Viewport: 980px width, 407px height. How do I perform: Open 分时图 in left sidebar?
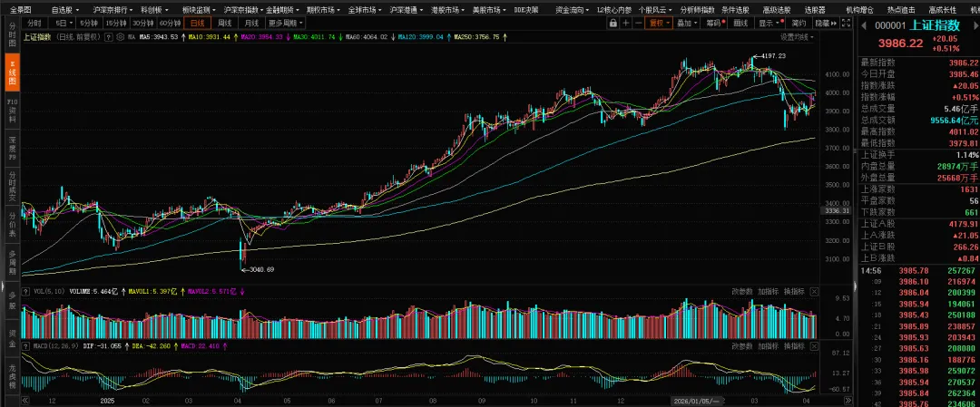click(12, 36)
